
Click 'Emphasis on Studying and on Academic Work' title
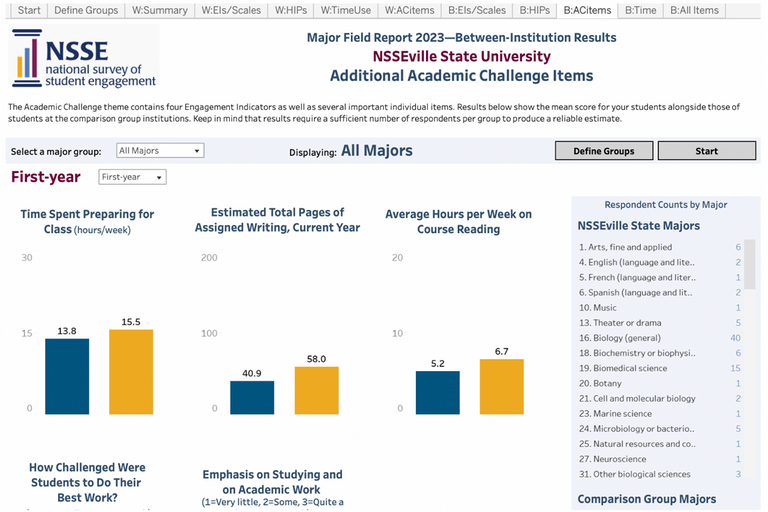click(272, 482)
